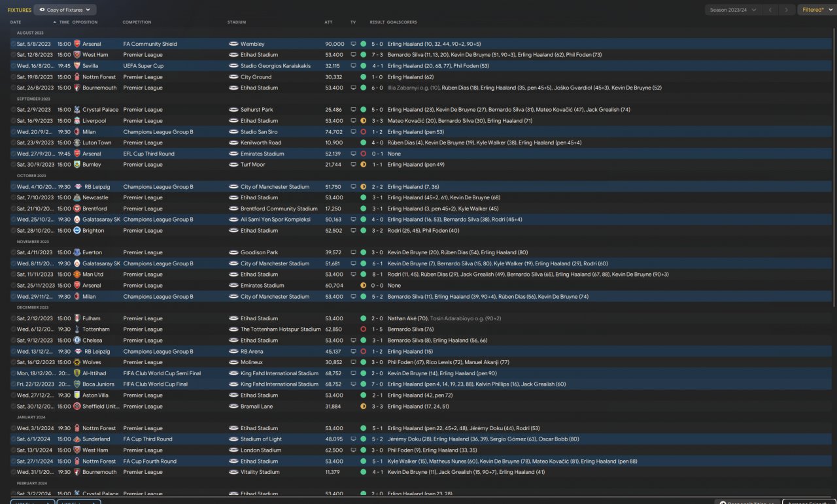The height and width of the screenshot is (504, 837).
Task: Click the Brighton club badge
Action: [x=77, y=231]
